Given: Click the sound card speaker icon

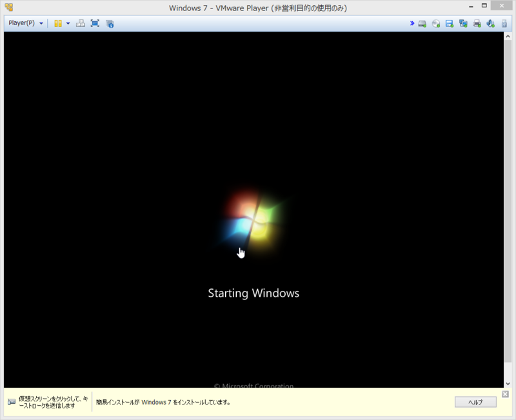Looking at the screenshot, I should 490,24.
